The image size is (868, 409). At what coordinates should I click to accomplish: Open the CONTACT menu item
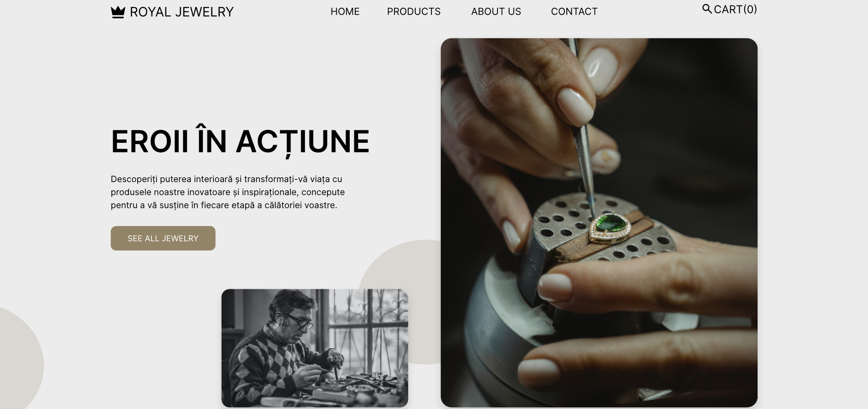[x=574, y=12]
